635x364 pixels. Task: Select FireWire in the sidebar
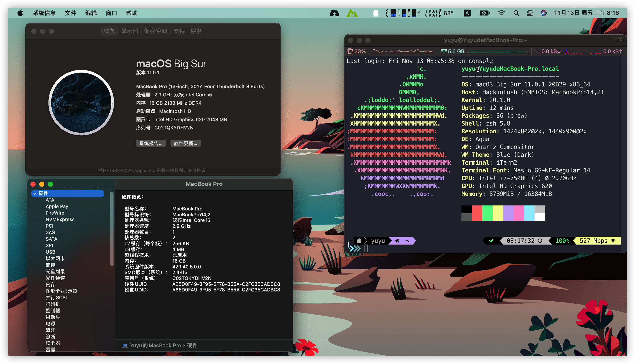55,213
